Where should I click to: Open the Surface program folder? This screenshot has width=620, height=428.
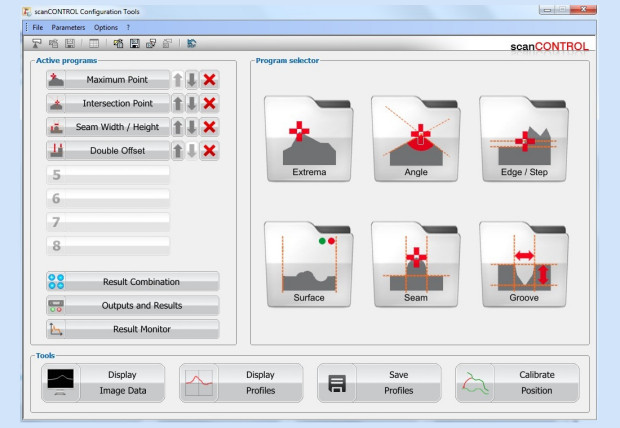pyautogui.click(x=309, y=264)
